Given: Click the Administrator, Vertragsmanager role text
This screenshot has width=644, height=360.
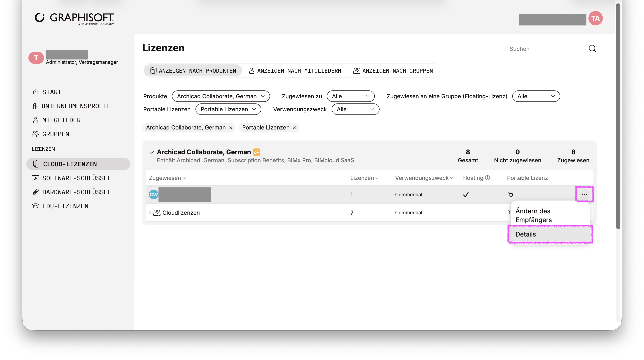Looking at the screenshot, I should click(x=82, y=62).
